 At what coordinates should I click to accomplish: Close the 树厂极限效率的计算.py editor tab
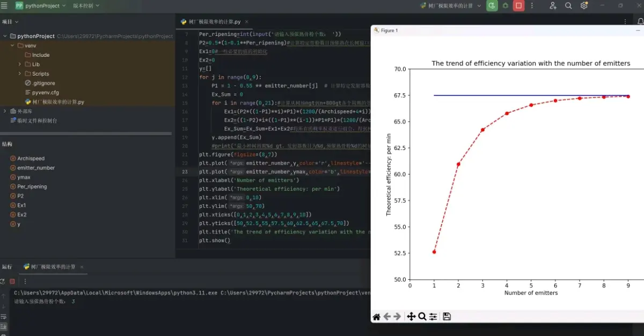pyautogui.click(x=247, y=22)
